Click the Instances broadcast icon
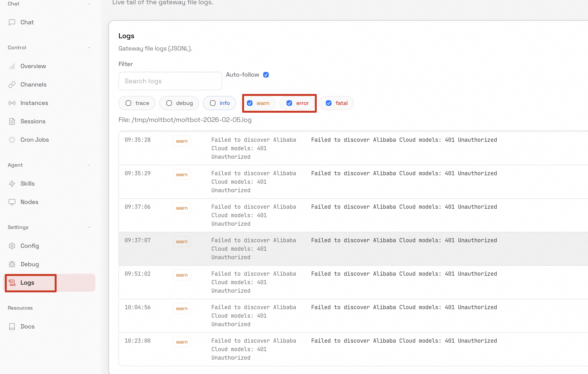 tap(12, 103)
